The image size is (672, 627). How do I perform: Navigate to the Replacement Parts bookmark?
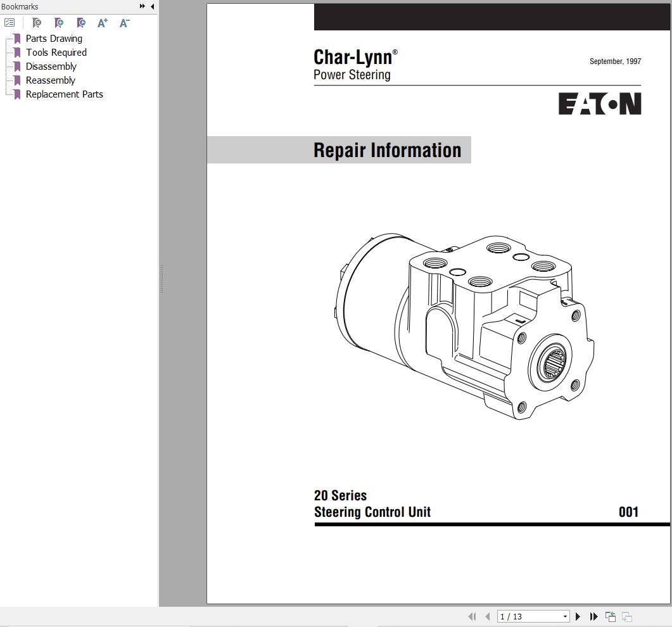(64, 94)
